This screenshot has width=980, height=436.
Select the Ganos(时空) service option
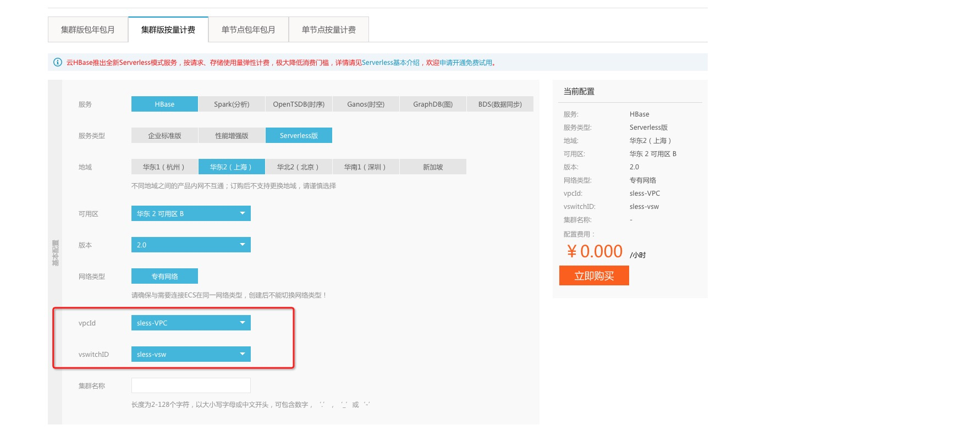[366, 104]
